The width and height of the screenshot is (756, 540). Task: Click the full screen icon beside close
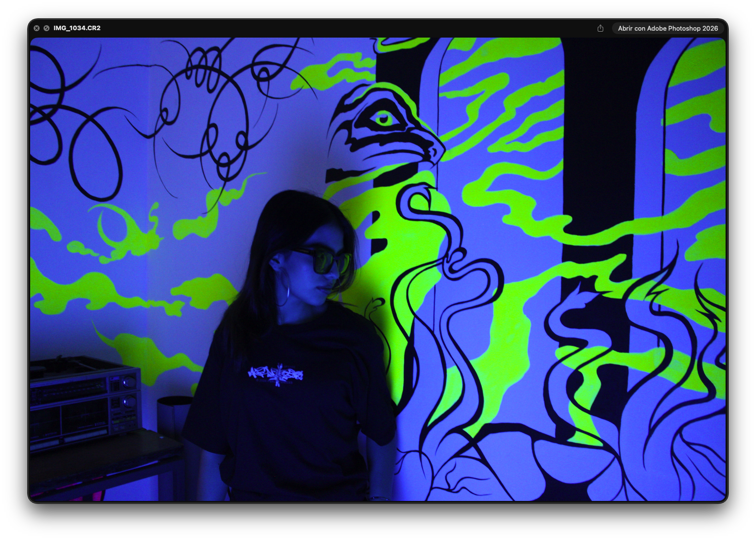click(x=47, y=28)
